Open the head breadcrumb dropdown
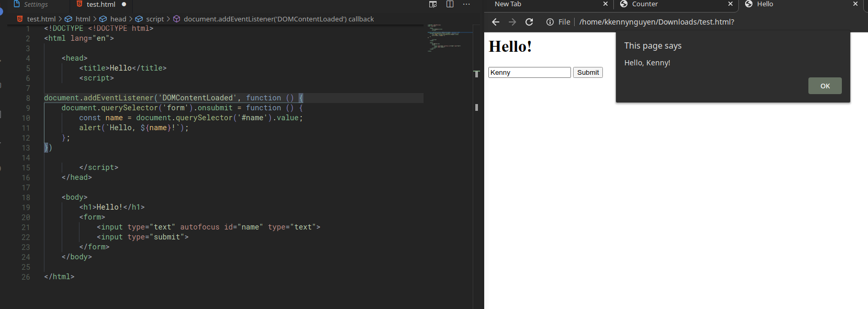This screenshot has height=309, width=868. (x=118, y=19)
